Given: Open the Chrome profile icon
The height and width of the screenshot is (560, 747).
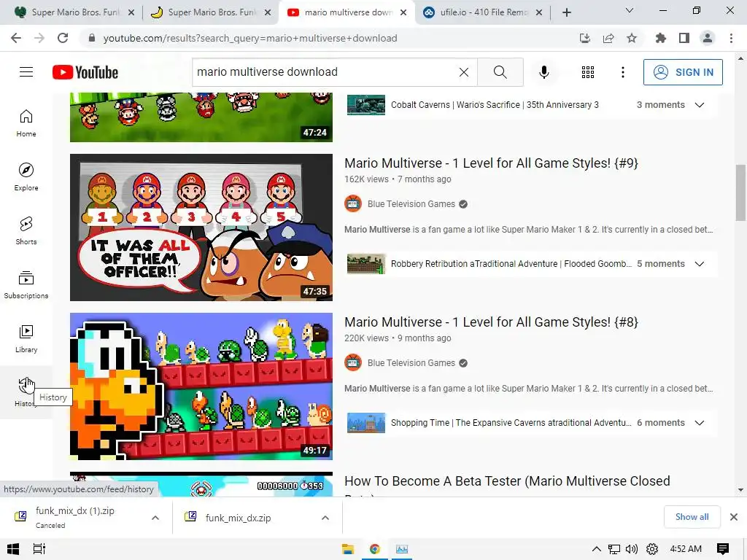Looking at the screenshot, I should 708,38.
